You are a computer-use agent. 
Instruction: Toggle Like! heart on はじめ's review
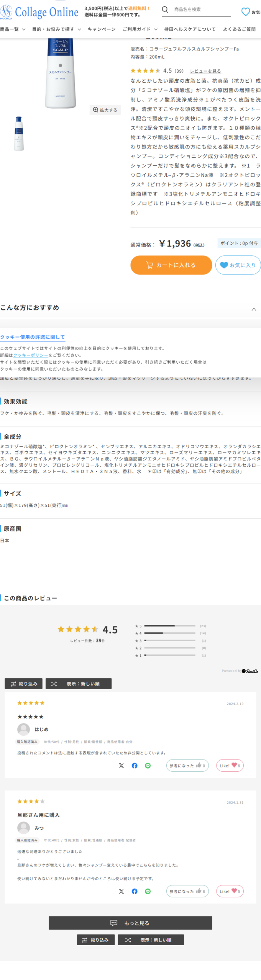tap(230, 766)
